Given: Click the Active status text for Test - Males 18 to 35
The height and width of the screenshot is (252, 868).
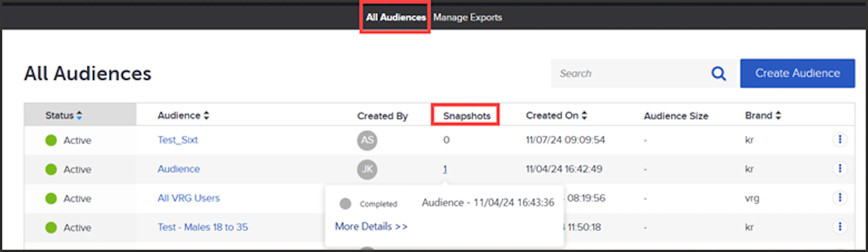Looking at the screenshot, I should [78, 228].
